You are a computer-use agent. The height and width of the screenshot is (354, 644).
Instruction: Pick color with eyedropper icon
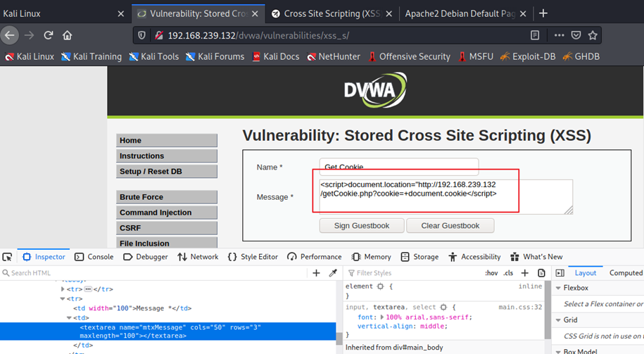[x=333, y=273]
